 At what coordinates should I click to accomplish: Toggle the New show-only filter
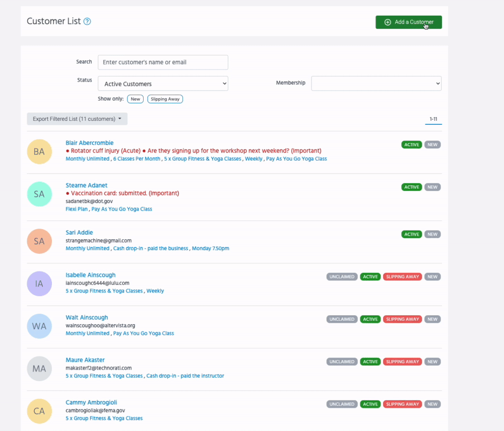(x=135, y=99)
